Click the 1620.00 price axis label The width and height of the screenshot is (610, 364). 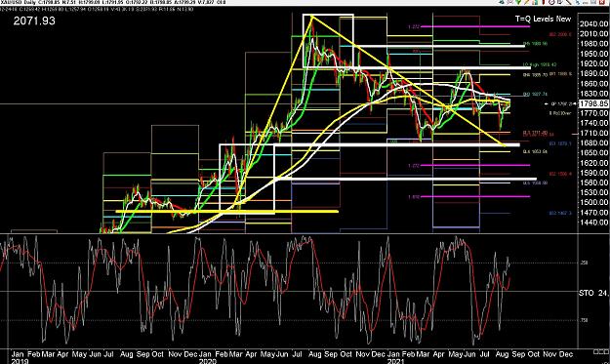click(593, 163)
